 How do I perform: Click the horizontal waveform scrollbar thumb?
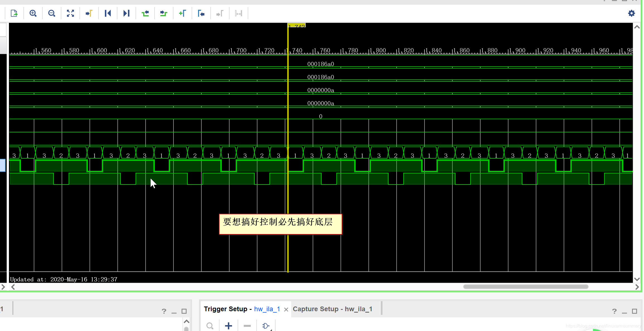tap(525, 287)
